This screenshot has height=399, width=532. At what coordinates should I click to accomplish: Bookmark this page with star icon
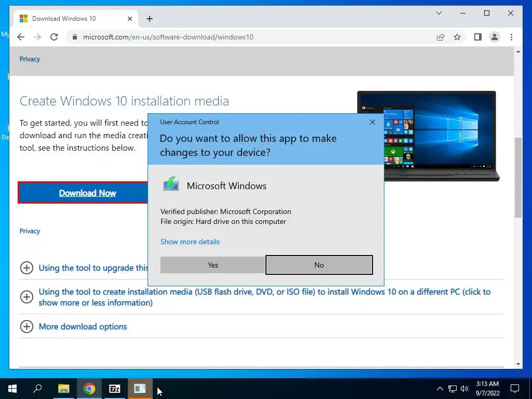point(457,37)
